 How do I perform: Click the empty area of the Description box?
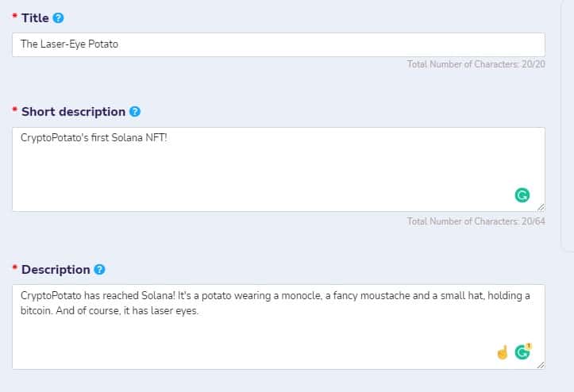256,342
